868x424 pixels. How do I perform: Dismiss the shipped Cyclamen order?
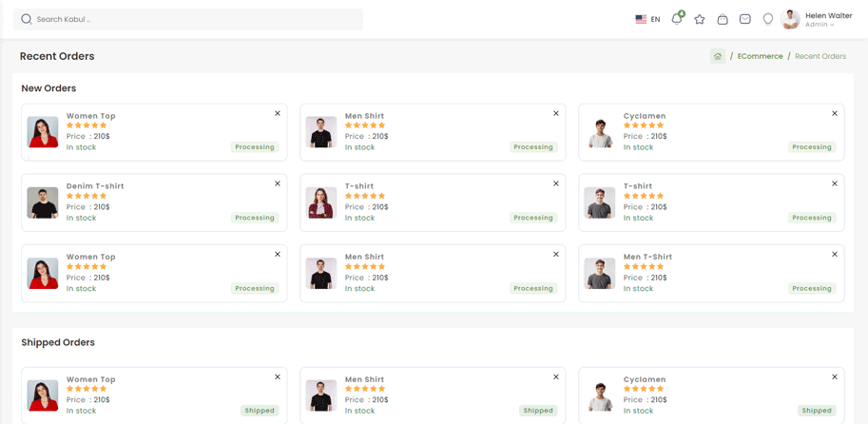pyautogui.click(x=835, y=376)
